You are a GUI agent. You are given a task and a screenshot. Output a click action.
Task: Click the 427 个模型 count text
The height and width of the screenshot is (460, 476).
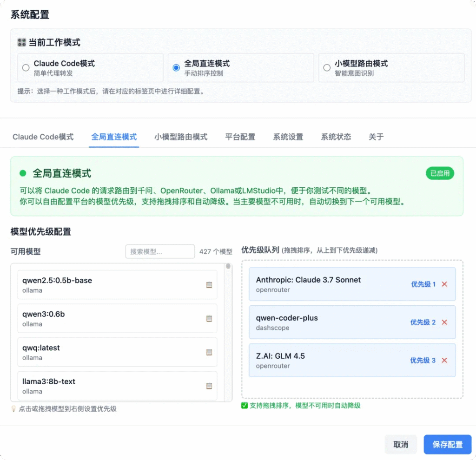216,251
